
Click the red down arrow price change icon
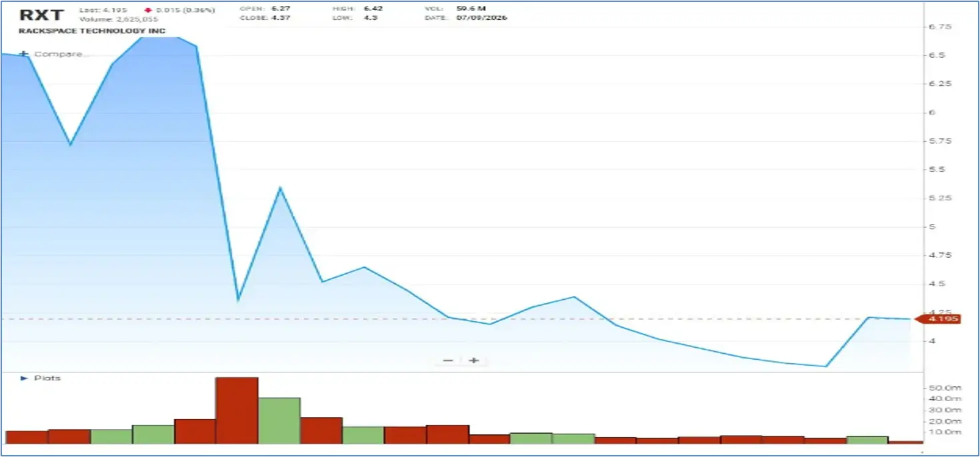coord(148,11)
